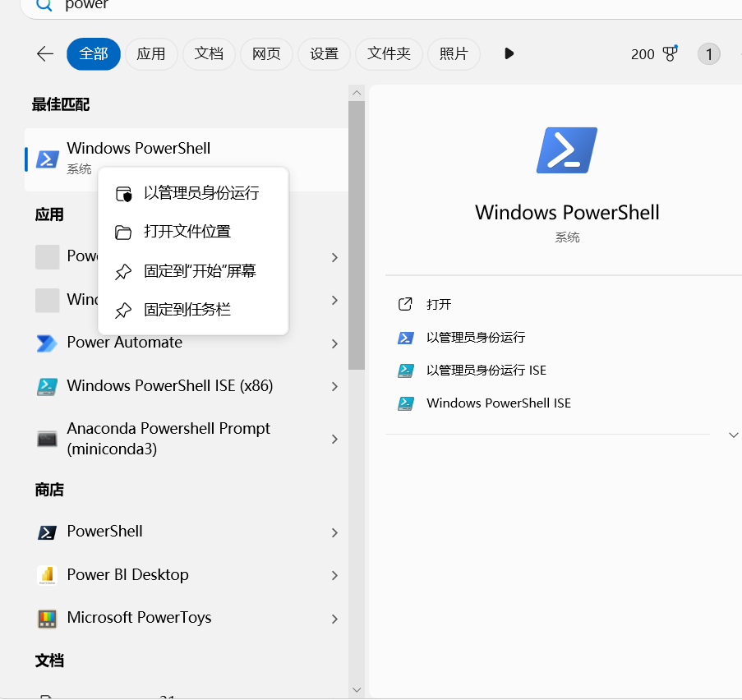Click the shield icon for 以管理员身份运行
742x700 pixels.
(x=123, y=194)
